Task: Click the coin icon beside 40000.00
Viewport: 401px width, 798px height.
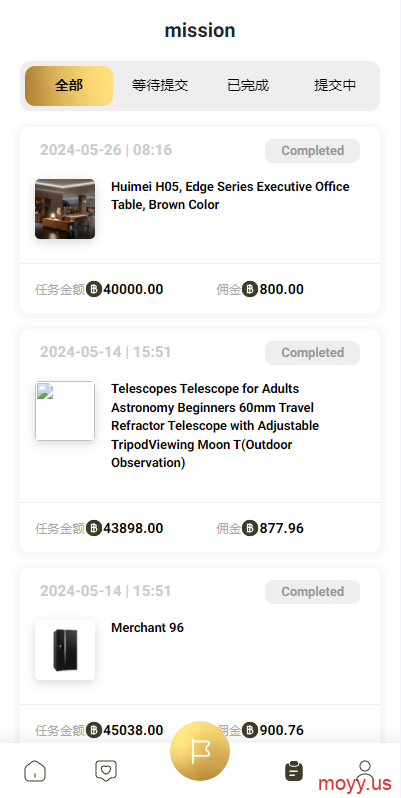Action: (x=94, y=290)
